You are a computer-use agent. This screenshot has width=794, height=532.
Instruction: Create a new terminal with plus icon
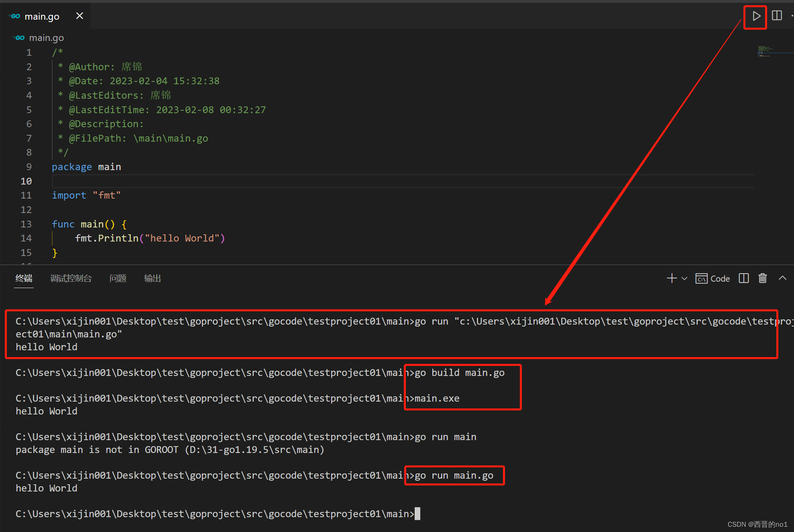click(672, 278)
